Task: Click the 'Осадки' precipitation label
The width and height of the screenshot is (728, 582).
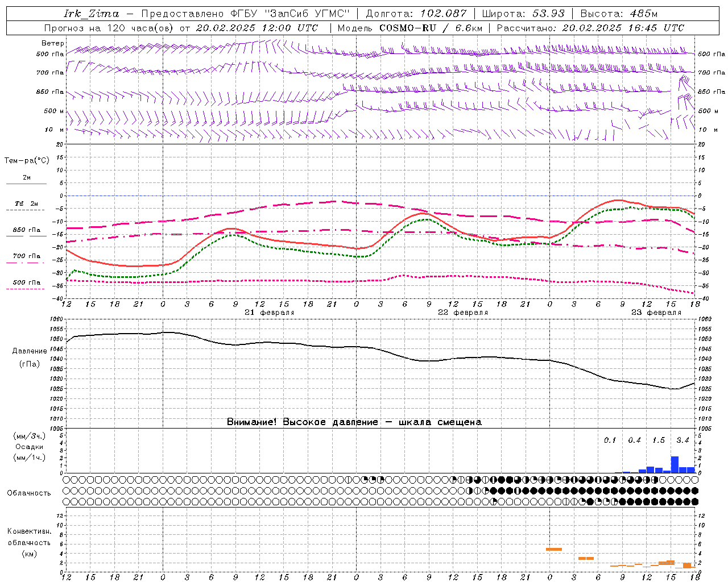Action: coord(30,447)
